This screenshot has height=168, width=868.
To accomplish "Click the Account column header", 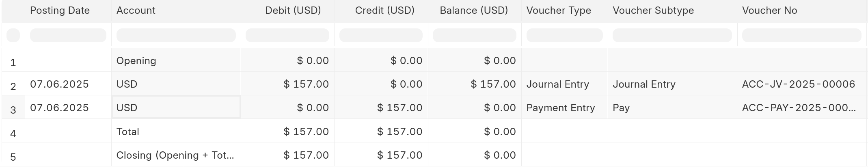I will pyautogui.click(x=136, y=11).
